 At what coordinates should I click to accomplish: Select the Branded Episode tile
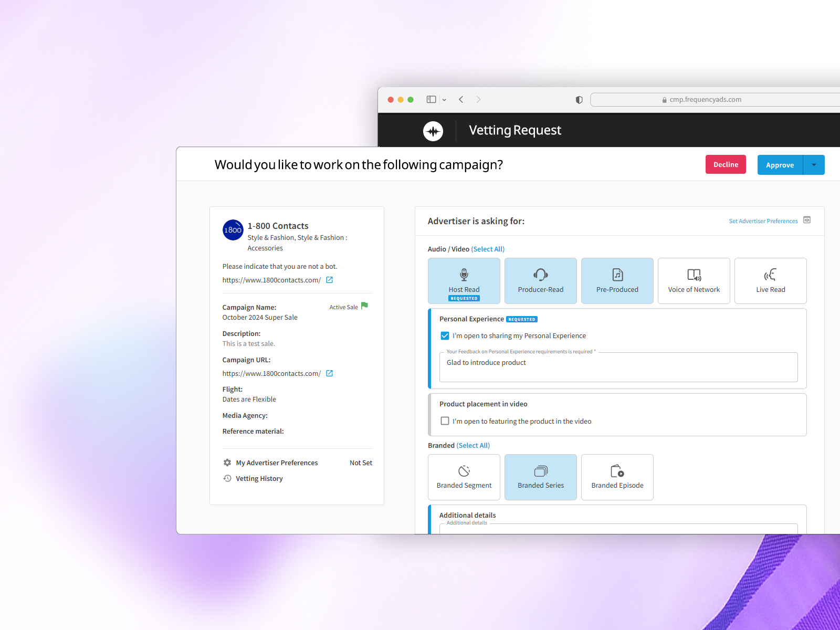(617, 477)
